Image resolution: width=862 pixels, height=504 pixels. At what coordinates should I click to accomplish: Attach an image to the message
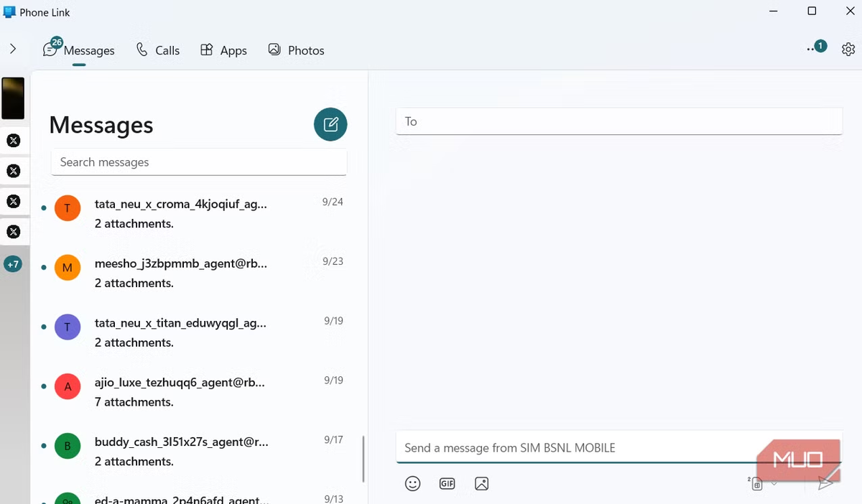(x=481, y=484)
